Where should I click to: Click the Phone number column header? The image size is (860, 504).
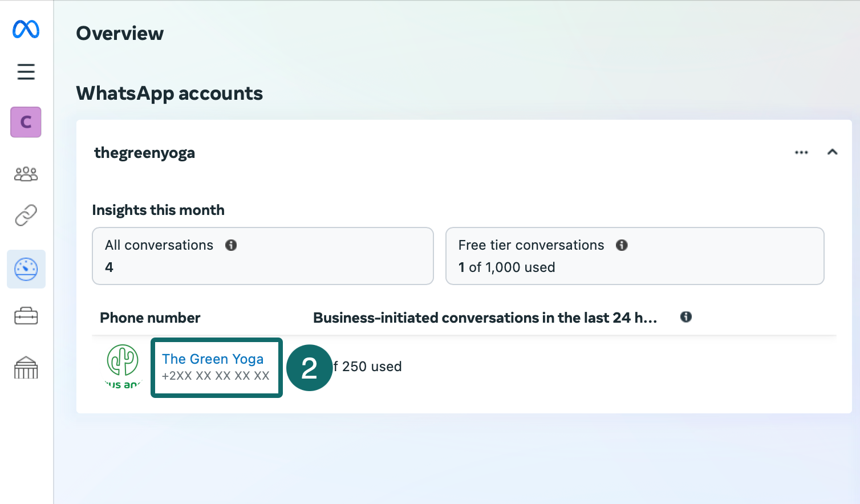[x=150, y=318]
